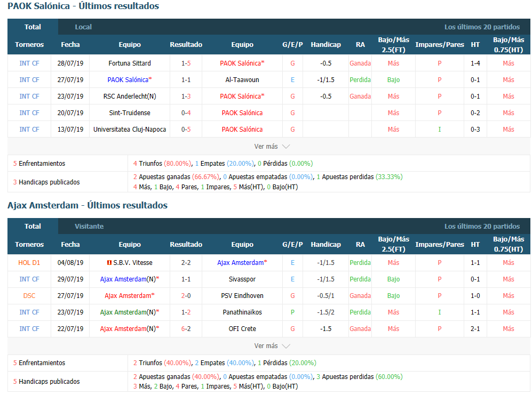The width and height of the screenshot is (532, 395).
Task: Click the date 23/07/19 in the Anderlecht row
Action: (70, 96)
